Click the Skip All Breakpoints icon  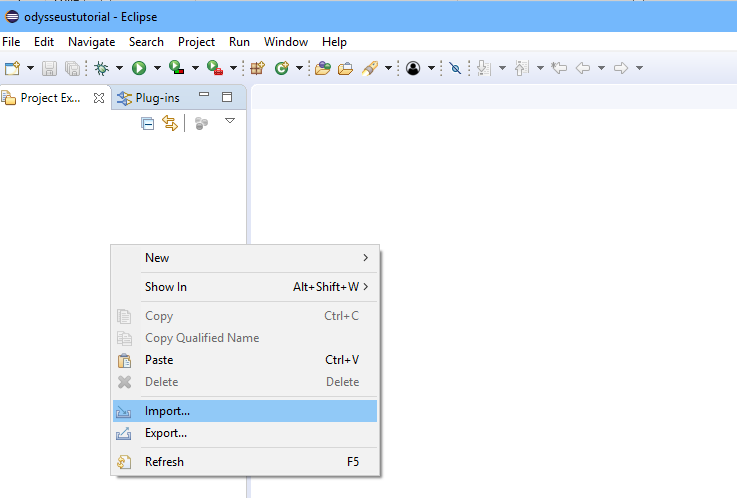click(x=455, y=68)
